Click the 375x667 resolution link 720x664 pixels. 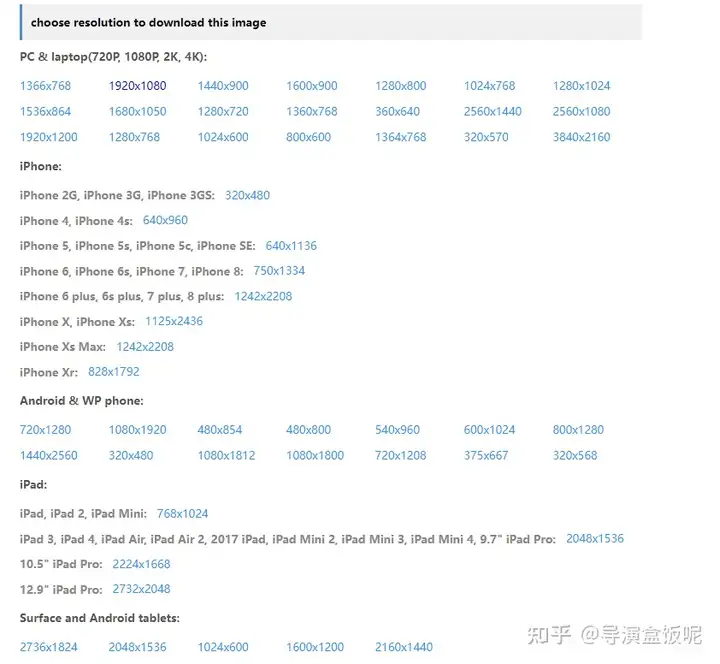(x=486, y=456)
